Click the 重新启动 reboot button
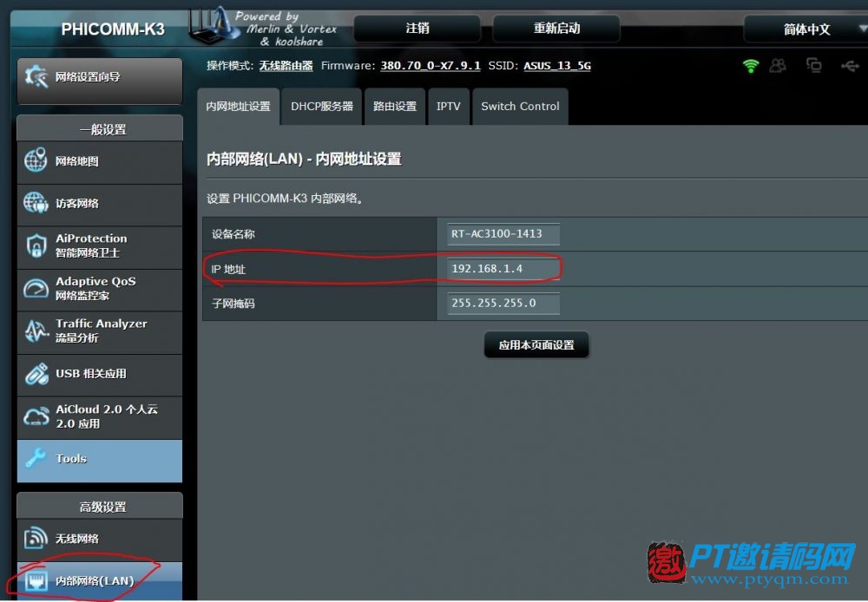The height and width of the screenshot is (602, 868). [x=556, y=29]
